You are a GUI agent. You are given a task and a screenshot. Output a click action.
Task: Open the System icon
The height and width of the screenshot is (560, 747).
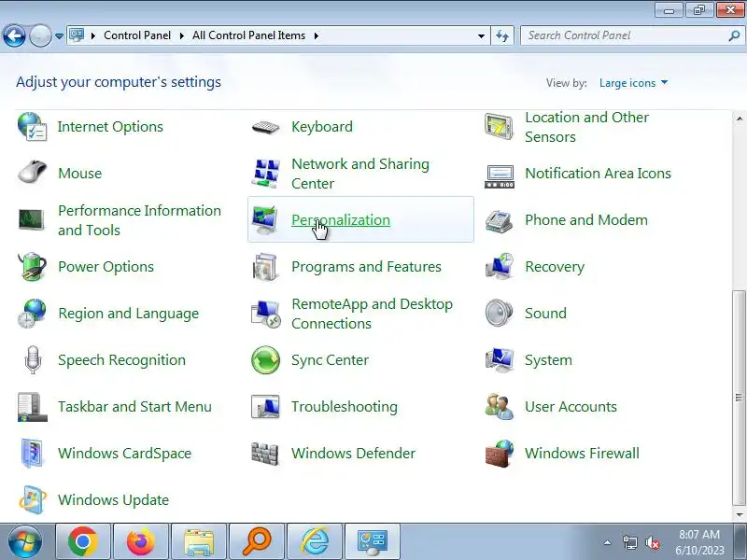coord(499,359)
